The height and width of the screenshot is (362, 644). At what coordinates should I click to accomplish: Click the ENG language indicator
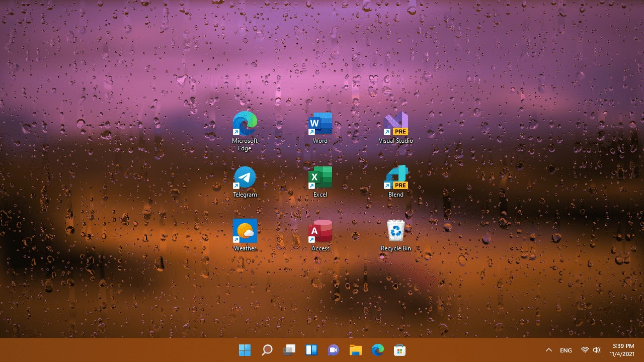point(566,350)
